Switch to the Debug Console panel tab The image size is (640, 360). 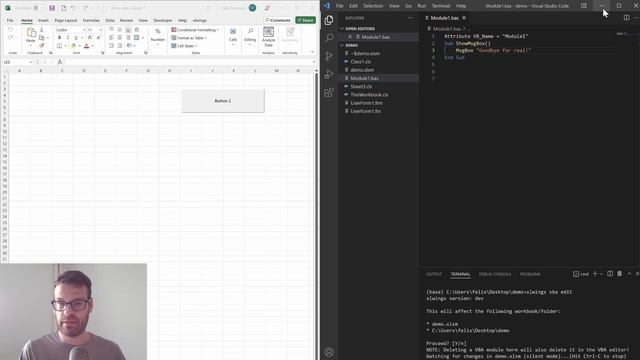click(x=495, y=274)
